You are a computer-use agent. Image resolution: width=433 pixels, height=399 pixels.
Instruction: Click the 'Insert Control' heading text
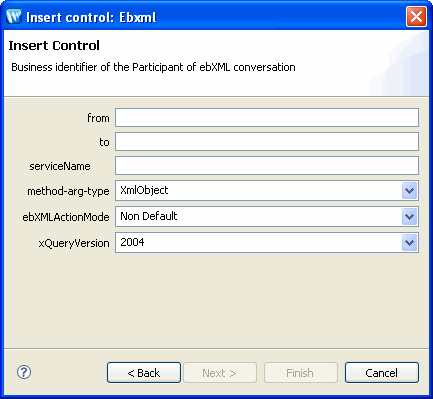tap(54, 46)
